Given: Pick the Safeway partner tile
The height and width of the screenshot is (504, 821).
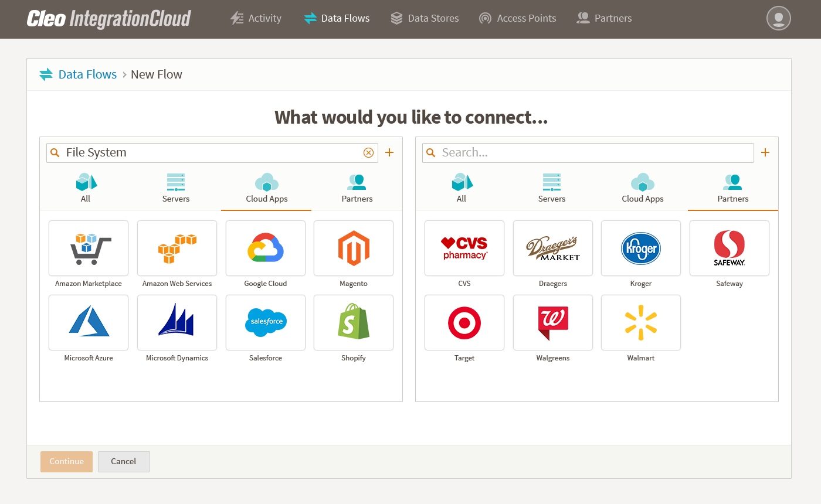Looking at the screenshot, I should point(730,248).
